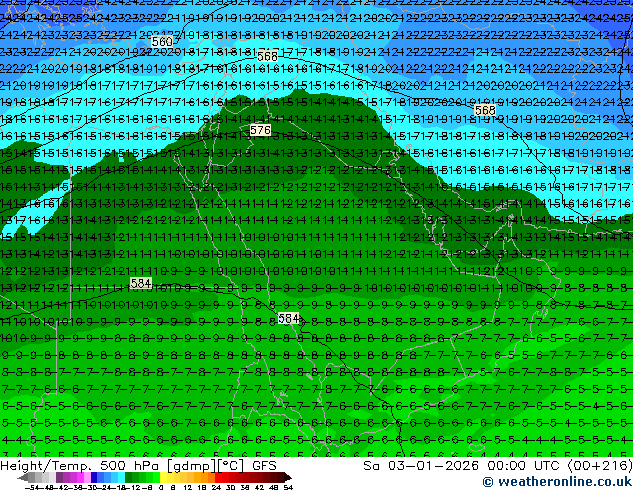
Task: Click the orange 18 legend swatch
Action: click(x=205, y=477)
